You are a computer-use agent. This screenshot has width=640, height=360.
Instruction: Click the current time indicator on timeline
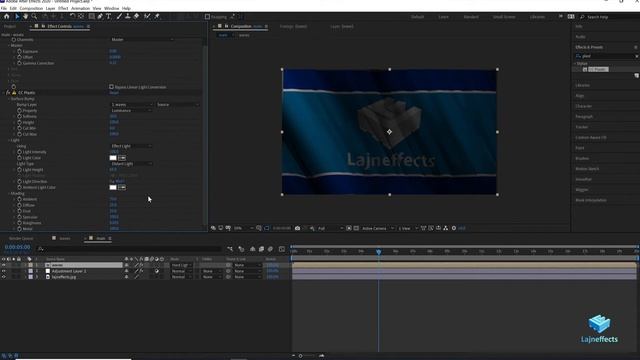tap(378, 252)
